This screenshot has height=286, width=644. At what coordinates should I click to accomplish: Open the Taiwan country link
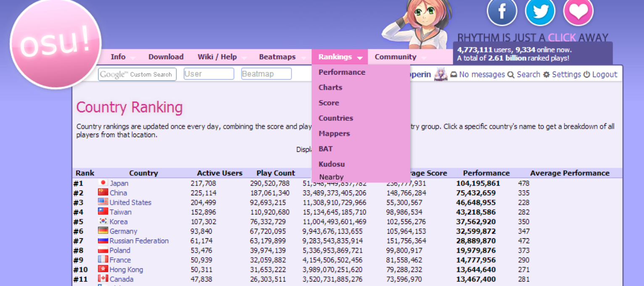point(120,212)
